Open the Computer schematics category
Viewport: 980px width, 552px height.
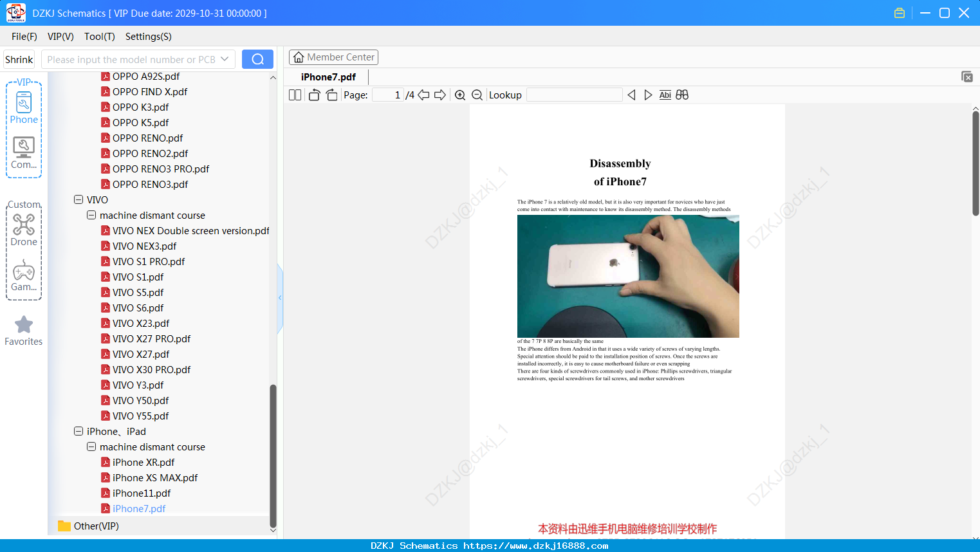pos(24,153)
